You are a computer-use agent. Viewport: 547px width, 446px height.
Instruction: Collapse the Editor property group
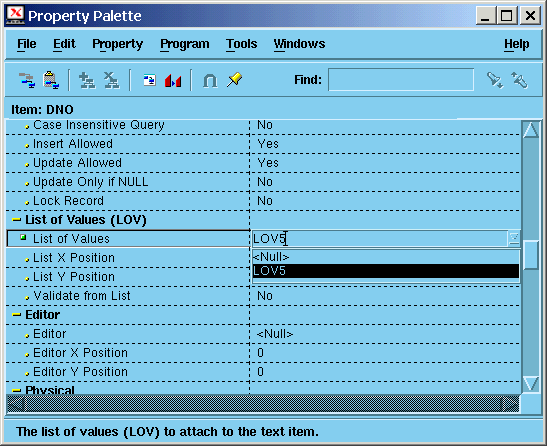tap(16, 315)
